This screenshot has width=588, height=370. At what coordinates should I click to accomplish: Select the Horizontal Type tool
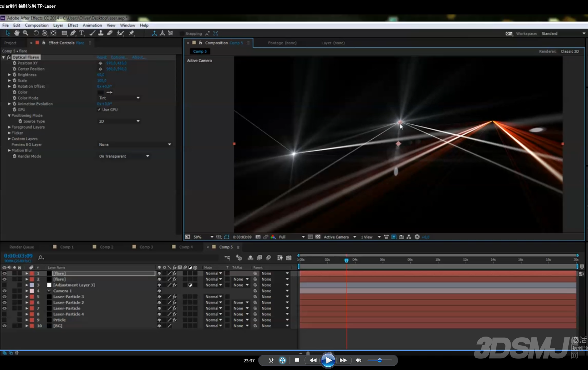pos(82,33)
